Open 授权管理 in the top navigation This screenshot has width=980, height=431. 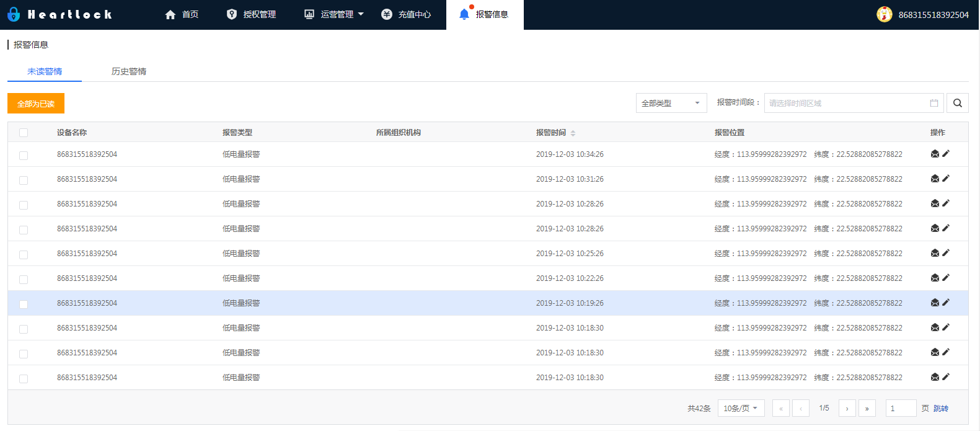(x=252, y=14)
